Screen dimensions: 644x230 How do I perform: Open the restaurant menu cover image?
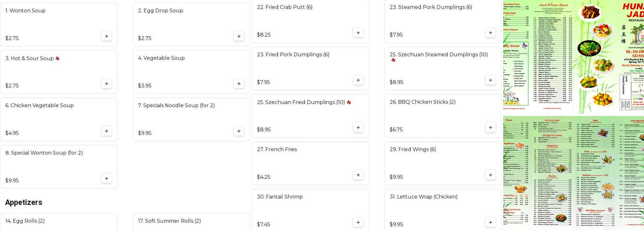pos(573,57)
